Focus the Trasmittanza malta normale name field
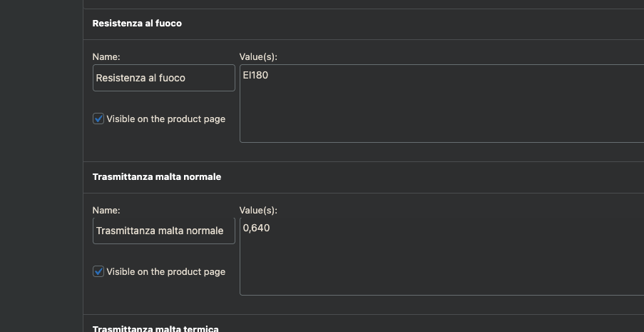 pyautogui.click(x=164, y=231)
